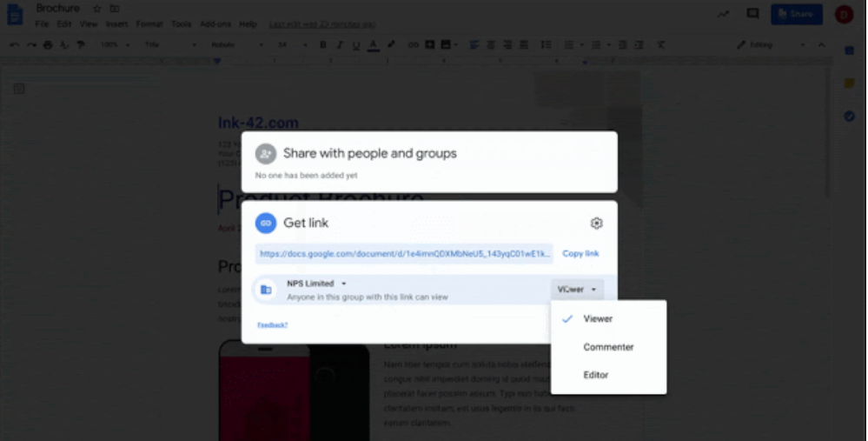
Task: Open the Tools menu
Action: (x=181, y=24)
